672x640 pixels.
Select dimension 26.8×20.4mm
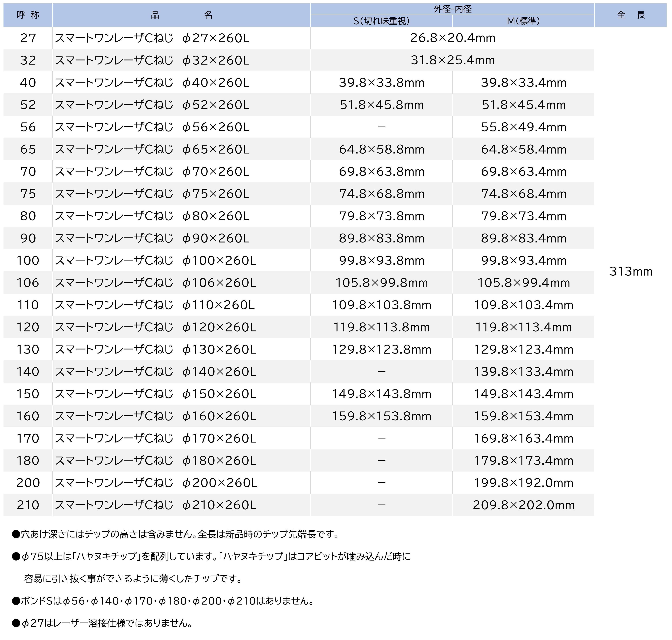pyautogui.click(x=453, y=38)
